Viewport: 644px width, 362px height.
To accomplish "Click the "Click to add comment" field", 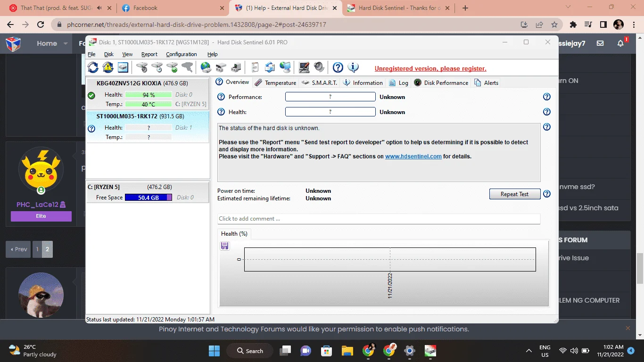I will (379, 219).
